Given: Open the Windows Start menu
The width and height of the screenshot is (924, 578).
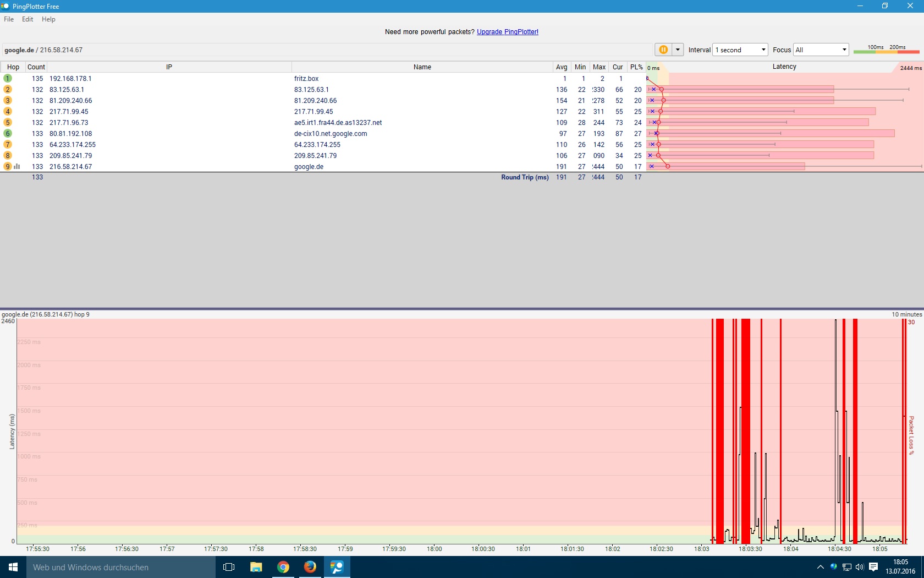Looking at the screenshot, I should coord(13,567).
